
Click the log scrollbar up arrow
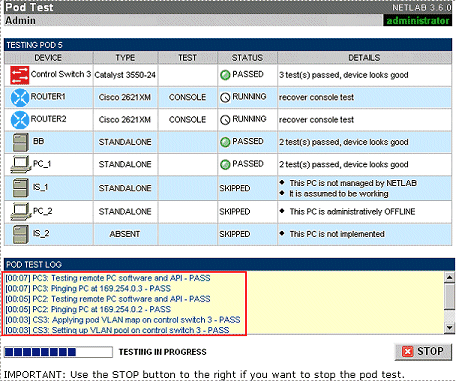click(449, 277)
